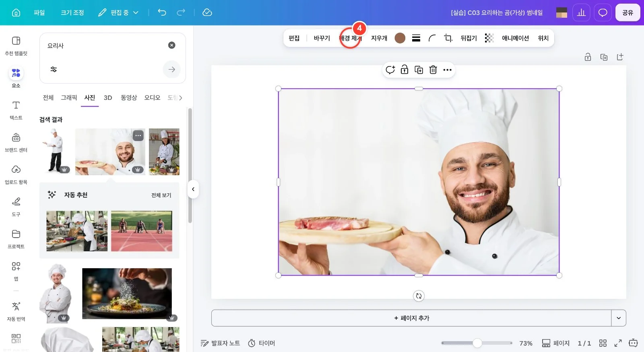Open 도구 drawing sidebar panel

16,207
